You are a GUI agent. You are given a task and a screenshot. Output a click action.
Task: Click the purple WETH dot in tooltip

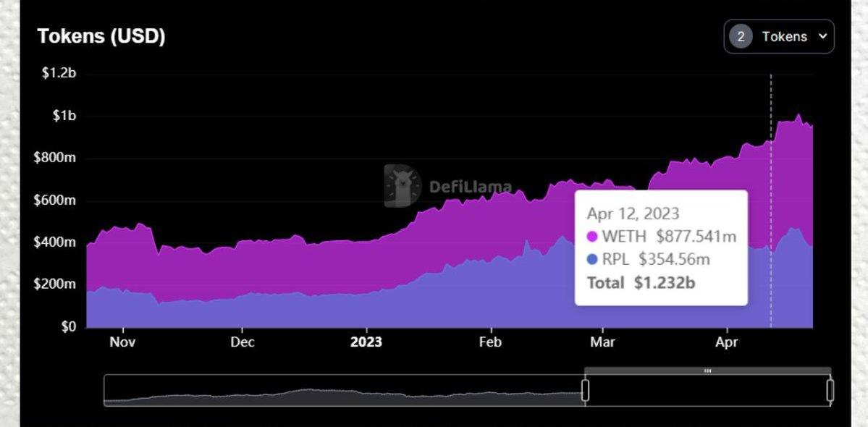pyautogui.click(x=593, y=236)
